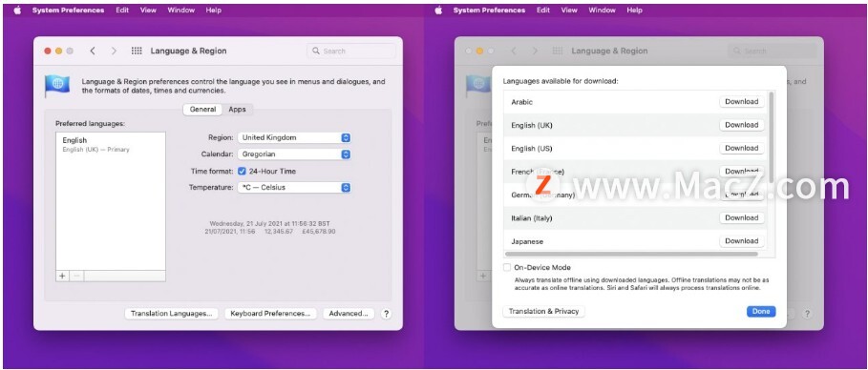Go forward in left Language & Region window
This screenshot has width=868, height=370.
click(114, 51)
